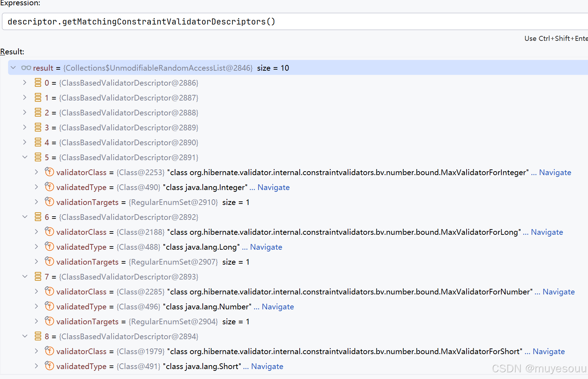Click ClassBasedValidatorDescriptor@2890 tree entry

click(x=129, y=142)
